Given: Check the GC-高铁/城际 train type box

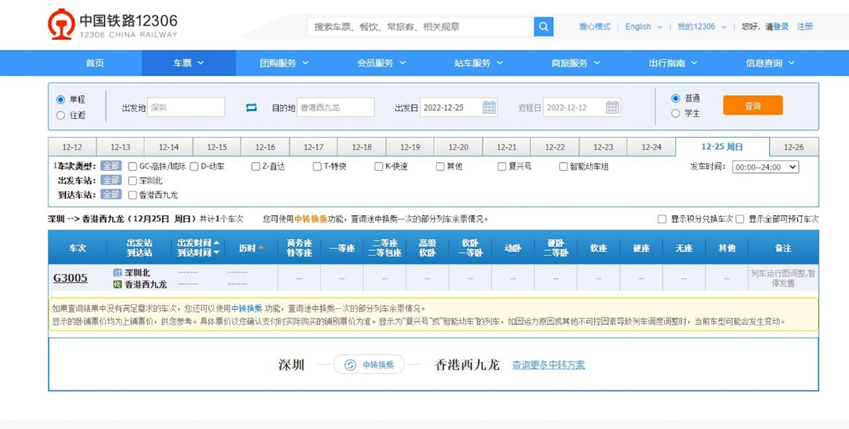Looking at the screenshot, I should click(x=132, y=167).
